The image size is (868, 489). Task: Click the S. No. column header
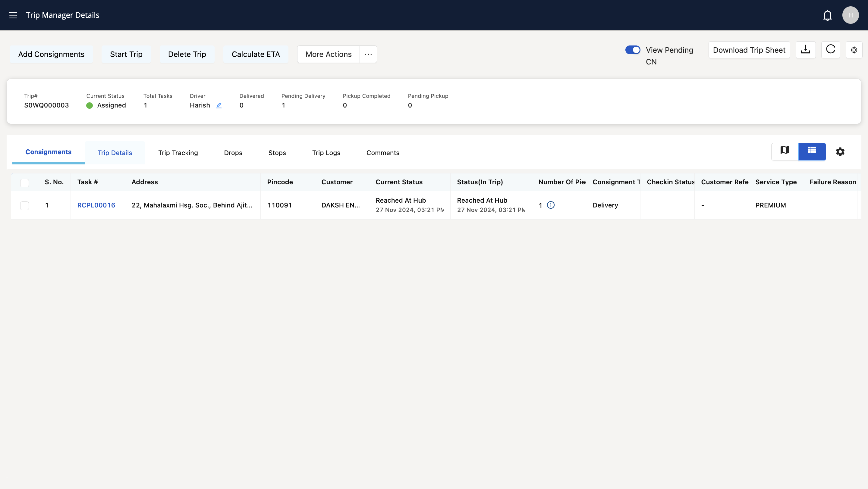click(x=54, y=182)
